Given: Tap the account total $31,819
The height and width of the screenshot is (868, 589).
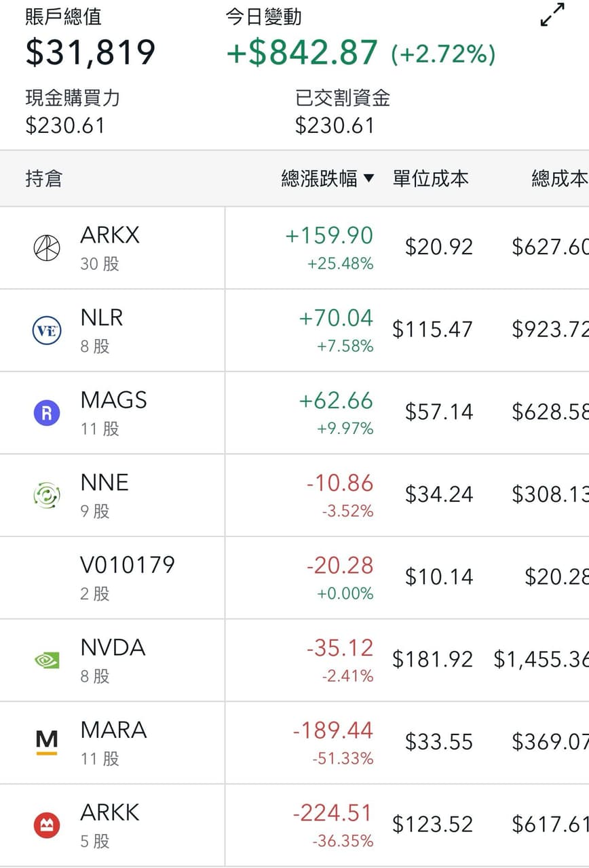Looking at the screenshot, I should (x=90, y=52).
